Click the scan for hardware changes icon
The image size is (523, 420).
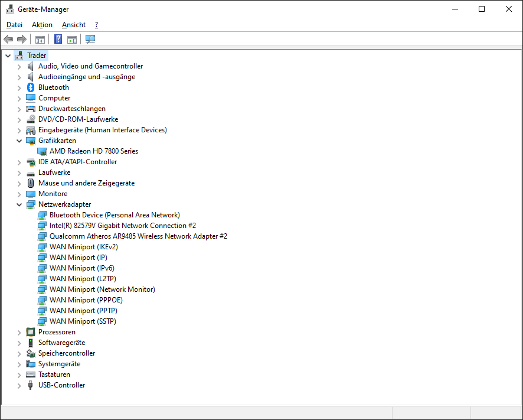tap(90, 39)
